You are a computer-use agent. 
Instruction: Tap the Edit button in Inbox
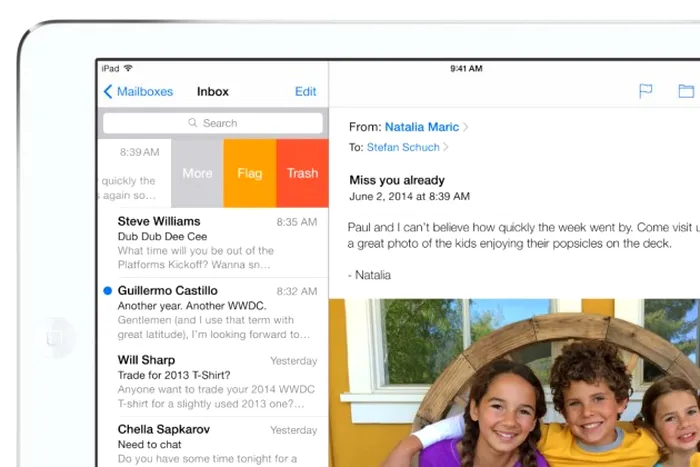pyautogui.click(x=305, y=92)
